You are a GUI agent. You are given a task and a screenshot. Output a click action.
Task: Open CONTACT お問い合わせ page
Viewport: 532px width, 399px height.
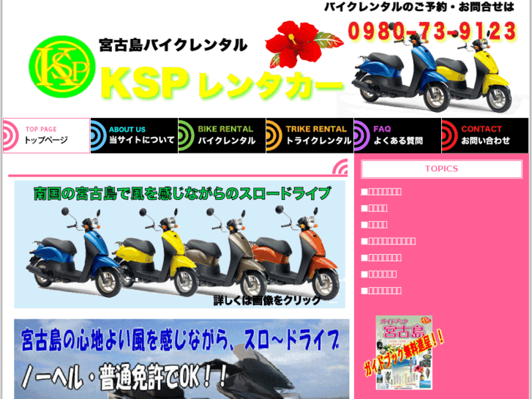tap(485, 135)
